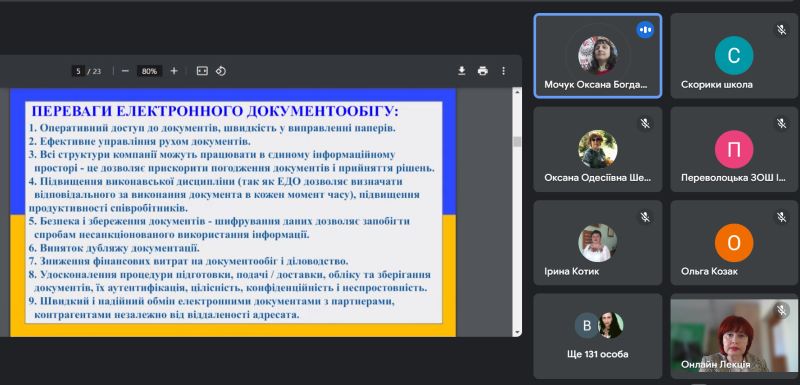Click Мочук Оксана profile photo avatar
Viewport: 800px width, 385px height.
tap(597, 55)
